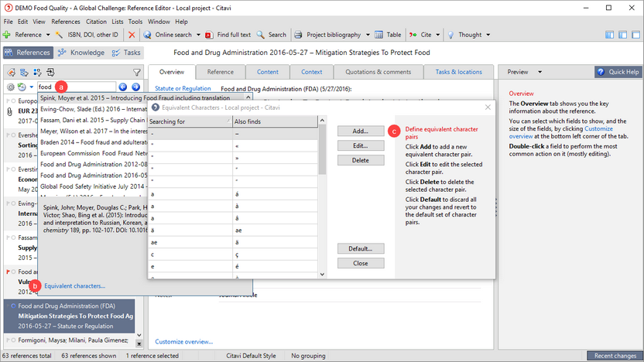Select Braden 2014 search suggestion
The height and width of the screenshot is (362, 644).
coord(94,142)
